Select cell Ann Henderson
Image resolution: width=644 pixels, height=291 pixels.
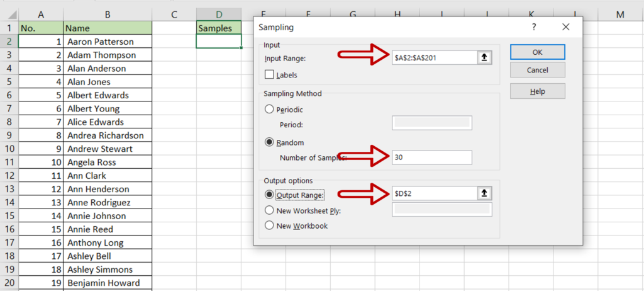108,189
